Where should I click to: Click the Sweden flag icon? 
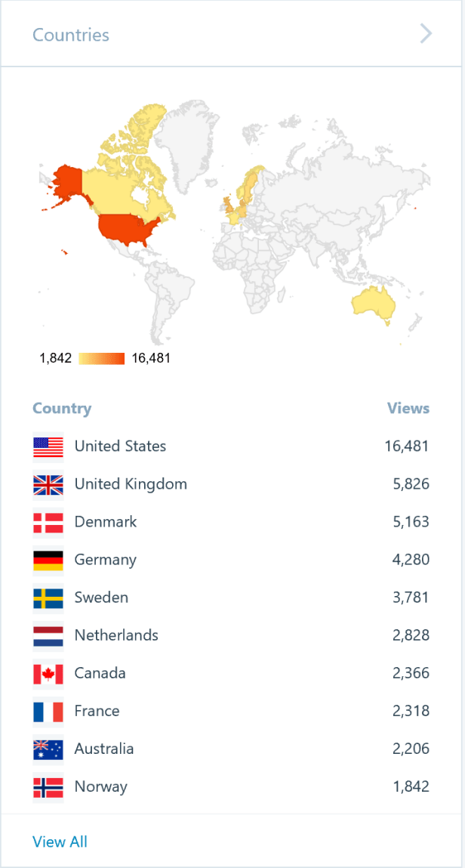[48, 597]
